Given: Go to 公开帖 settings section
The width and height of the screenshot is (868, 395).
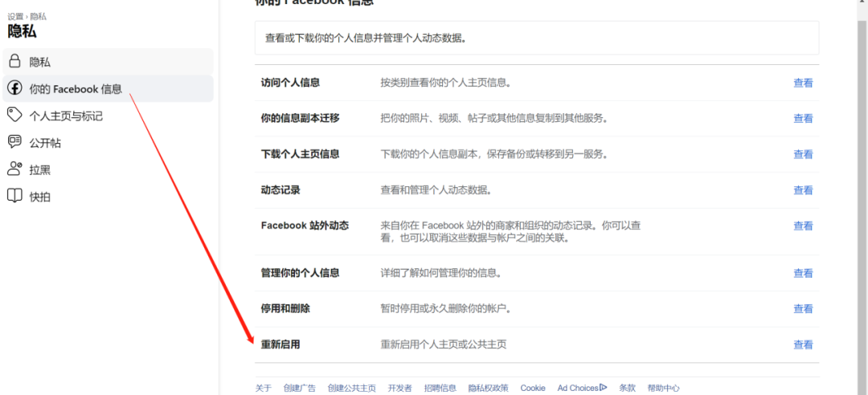Looking at the screenshot, I should [x=108, y=143].
